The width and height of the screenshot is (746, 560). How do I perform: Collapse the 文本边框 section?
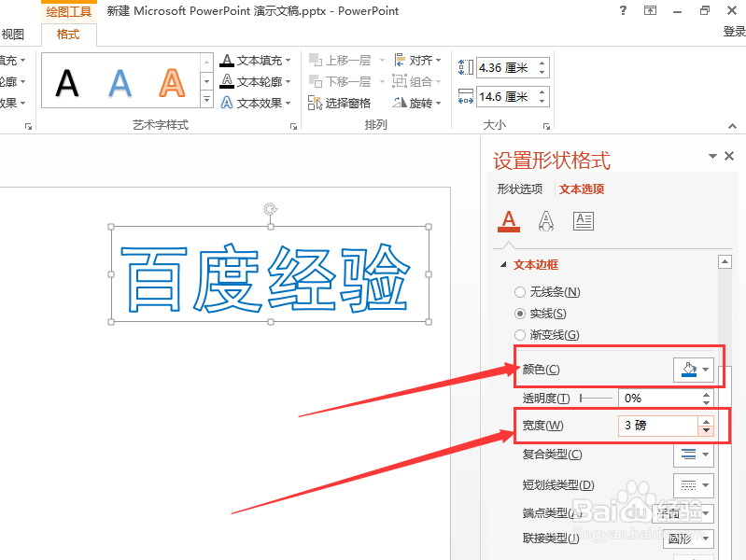click(x=503, y=264)
